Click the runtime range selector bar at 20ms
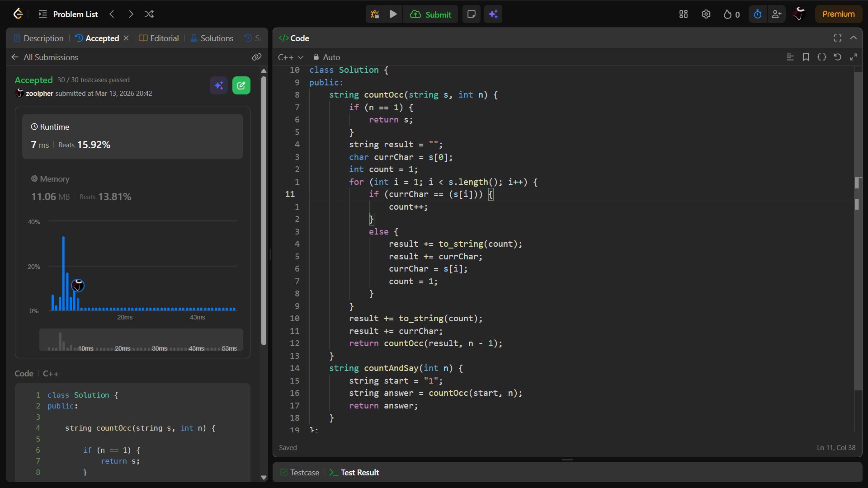The image size is (868, 488). pos(123,348)
